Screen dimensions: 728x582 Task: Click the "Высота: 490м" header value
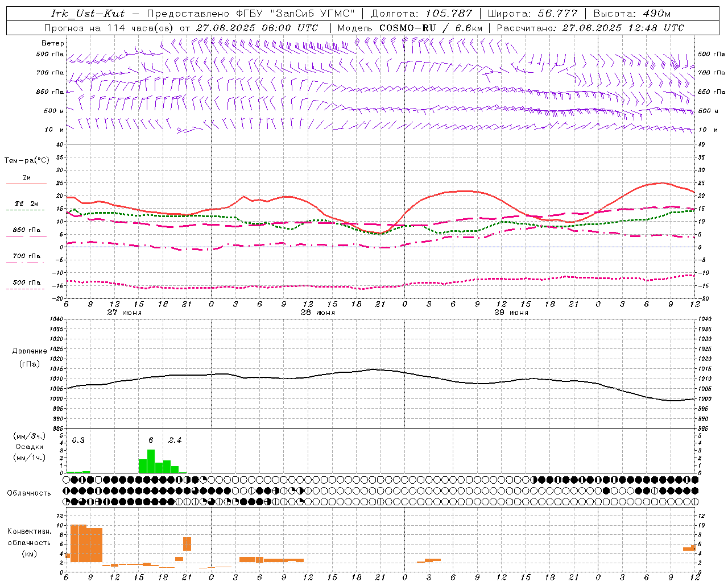click(632, 14)
